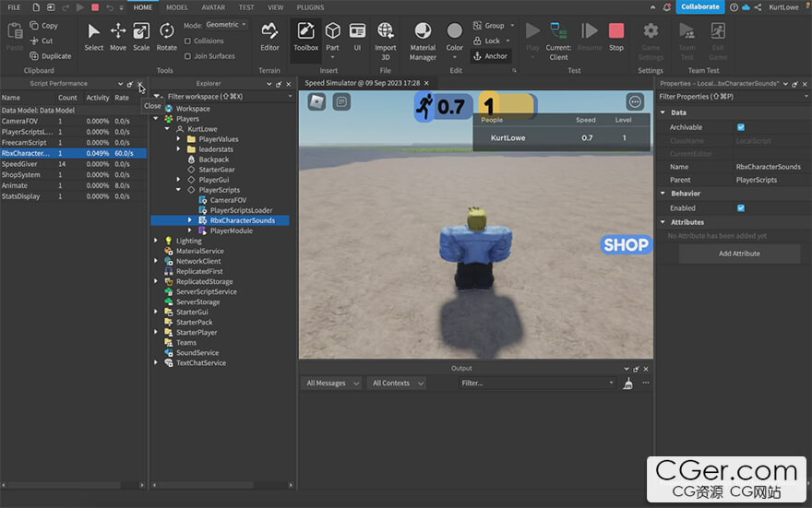Open the in-game Roblox menu icon

tap(316, 102)
